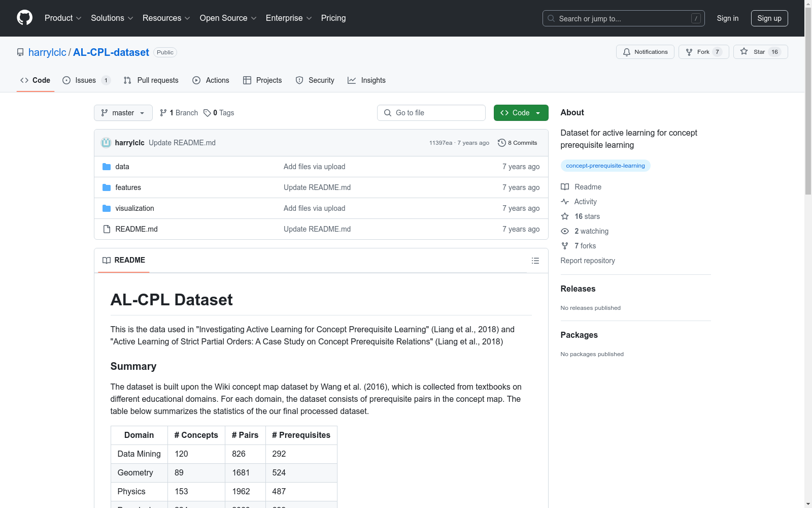Screen dimensions: 812x508
Task: Click the Sign in link
Action: click(728, 18)
